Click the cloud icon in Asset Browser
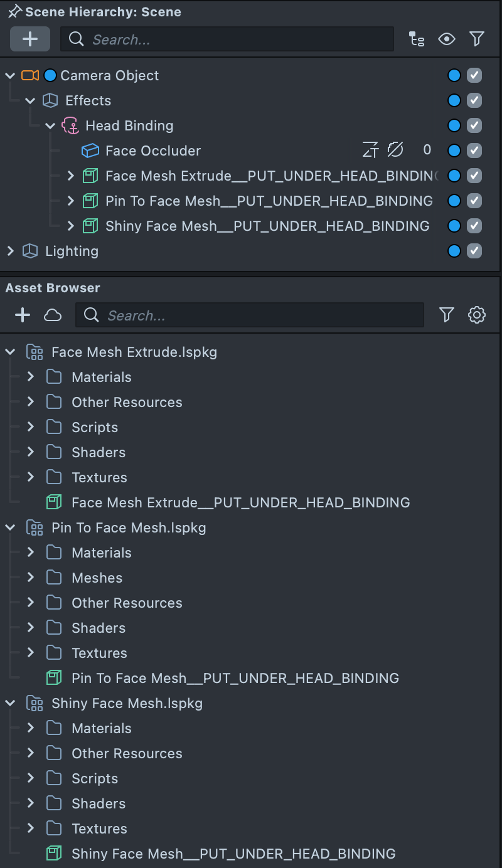Image resolution: width=502 pixels, height=868 pixels. point(53,315)
